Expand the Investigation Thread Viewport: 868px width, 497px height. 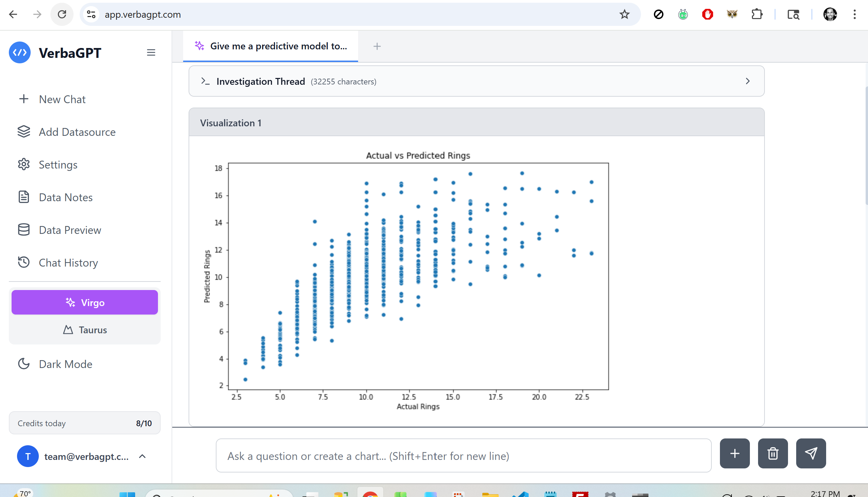tap(748, 81)
